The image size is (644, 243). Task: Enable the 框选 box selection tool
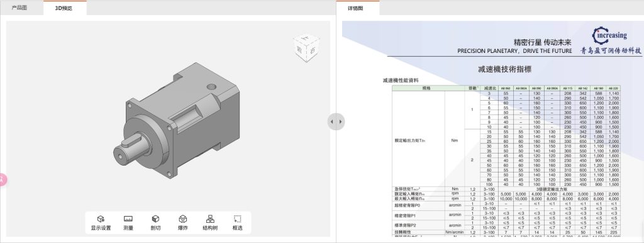coord(237,222)
